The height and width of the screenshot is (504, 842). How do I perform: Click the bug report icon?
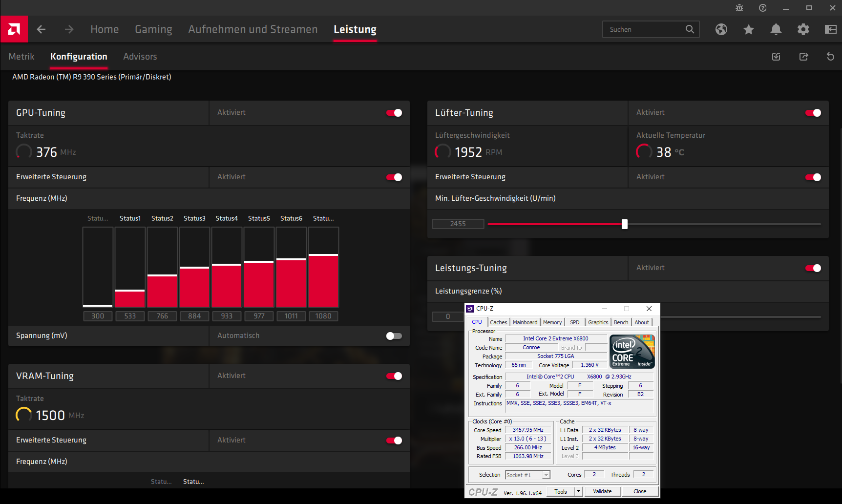[x=739, y=8]
